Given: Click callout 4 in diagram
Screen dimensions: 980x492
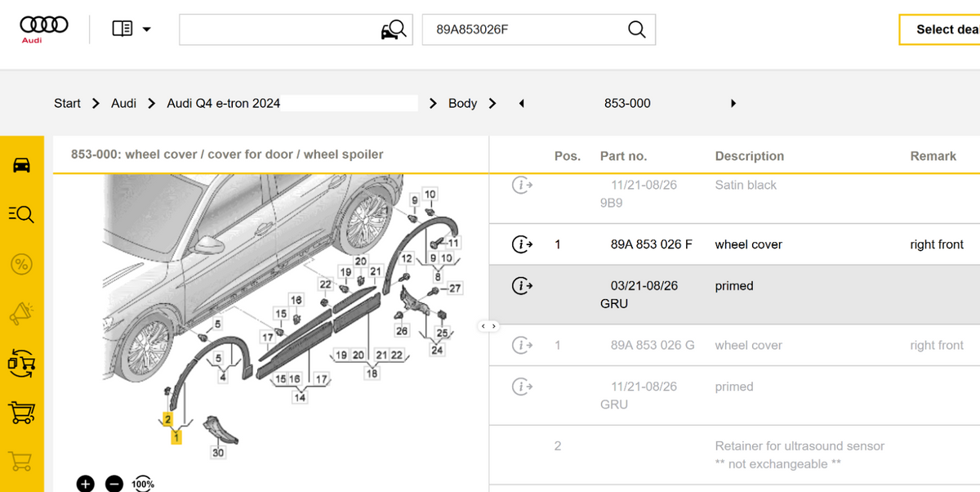Looking at the screenshot, I should click(x=223, y=378).
